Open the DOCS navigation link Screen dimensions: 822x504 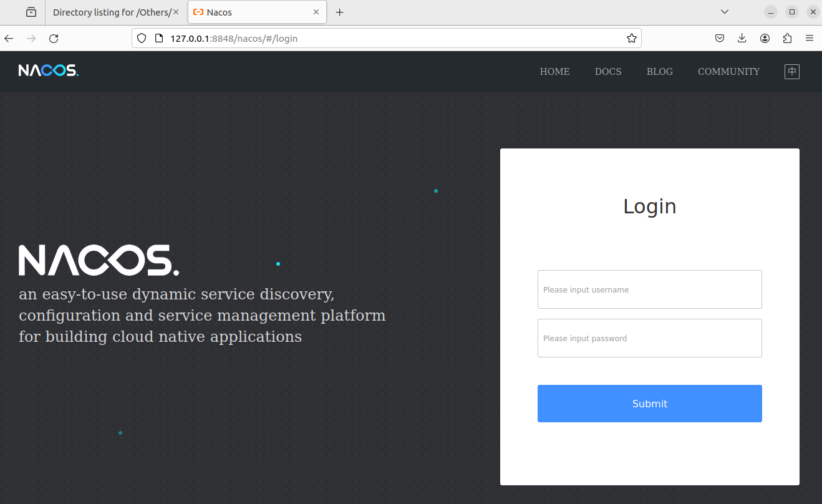point(608,72)
